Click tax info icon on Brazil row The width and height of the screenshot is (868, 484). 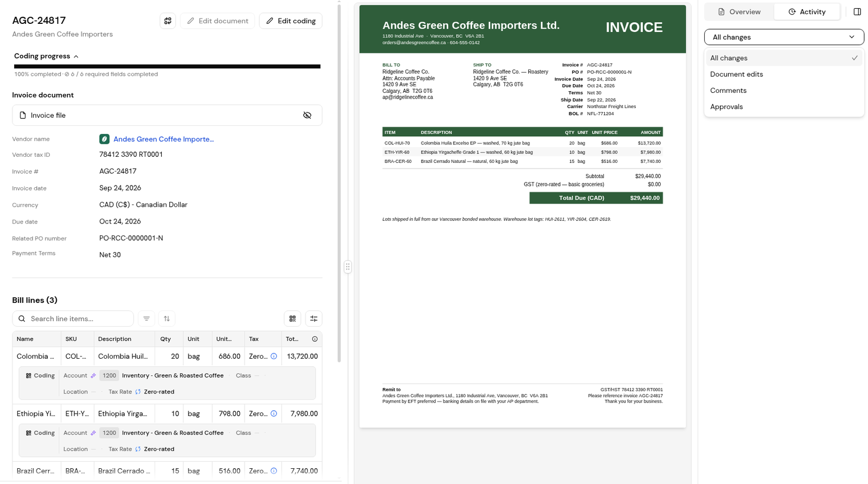274,471
